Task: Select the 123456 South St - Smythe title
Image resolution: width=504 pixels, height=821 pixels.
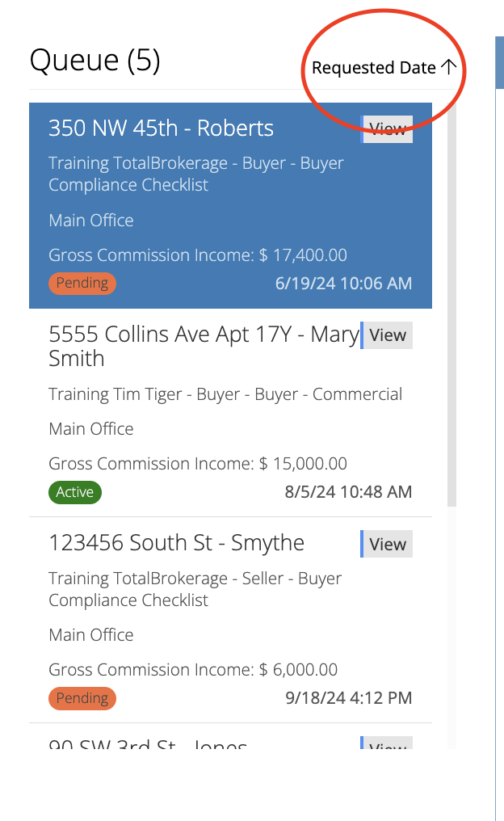Action: 176,543
